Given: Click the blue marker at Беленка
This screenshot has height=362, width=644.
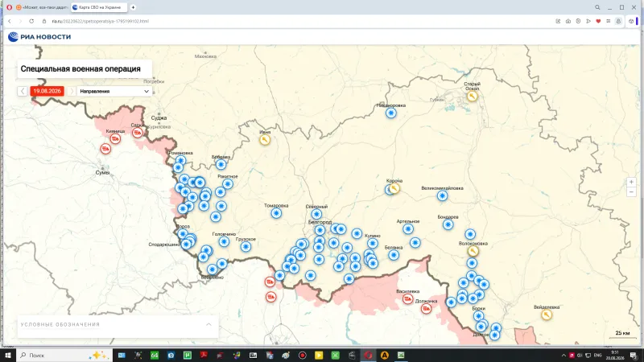Looking at the screenshot, I should 394,255.
